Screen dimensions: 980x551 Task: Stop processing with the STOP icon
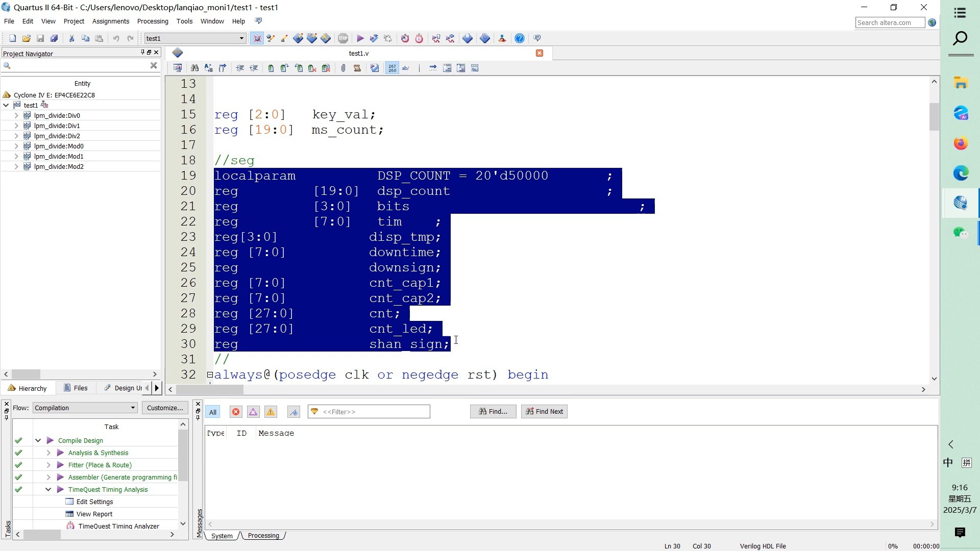343,38
